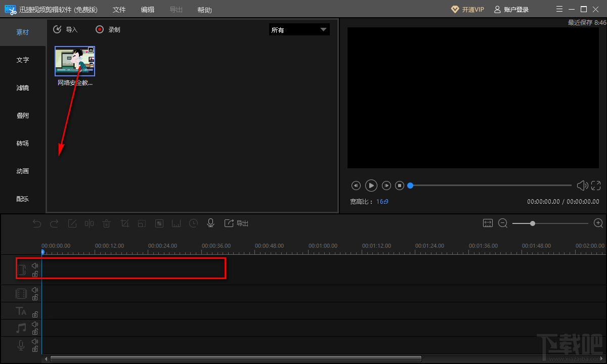
Task: Click the main video track filmstrip icon
Action: coord(21,270)
